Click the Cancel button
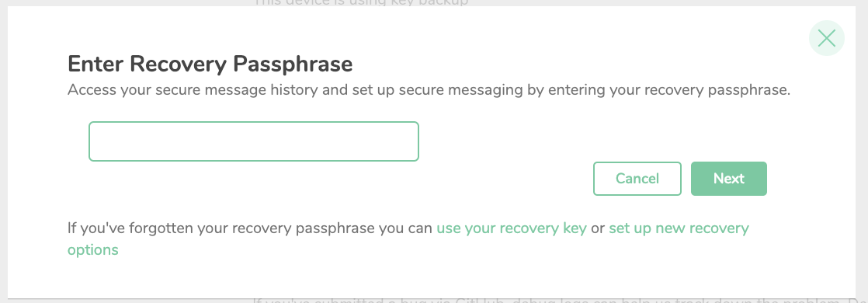This screenshot has height=303, width=868. (x=637, y=179)
